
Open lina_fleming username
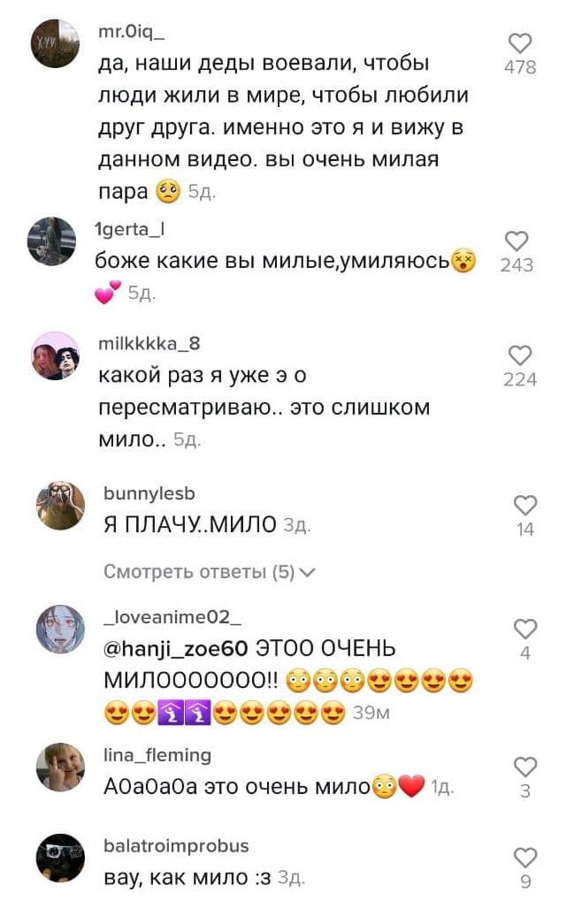point(157,755)
